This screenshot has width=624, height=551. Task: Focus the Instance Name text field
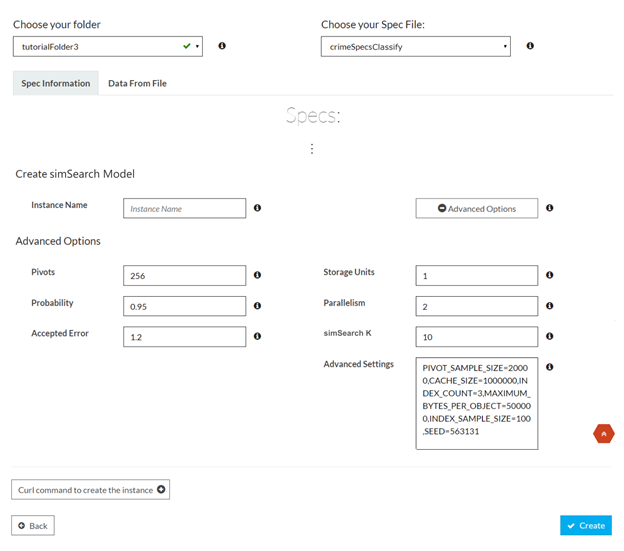click(184, 208)
